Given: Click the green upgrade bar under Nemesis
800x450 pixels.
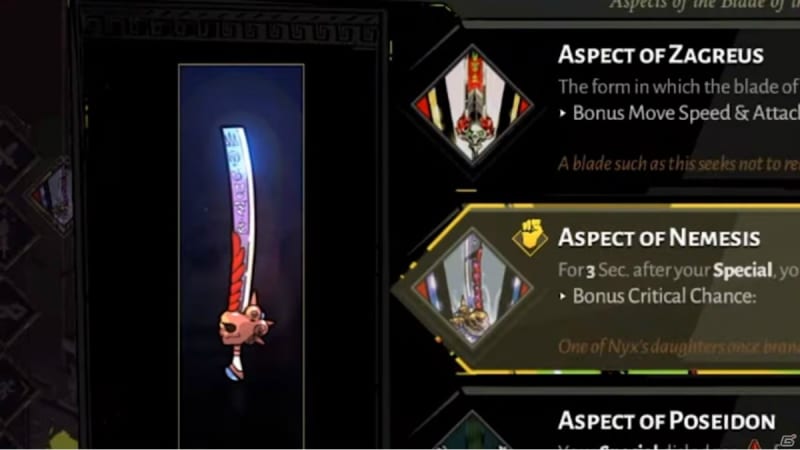Looking at the screenshot, I should point(629,372).
